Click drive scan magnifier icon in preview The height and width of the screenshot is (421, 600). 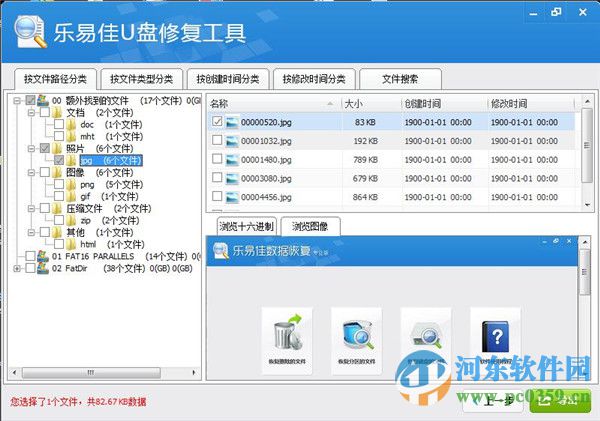(426, 335)
